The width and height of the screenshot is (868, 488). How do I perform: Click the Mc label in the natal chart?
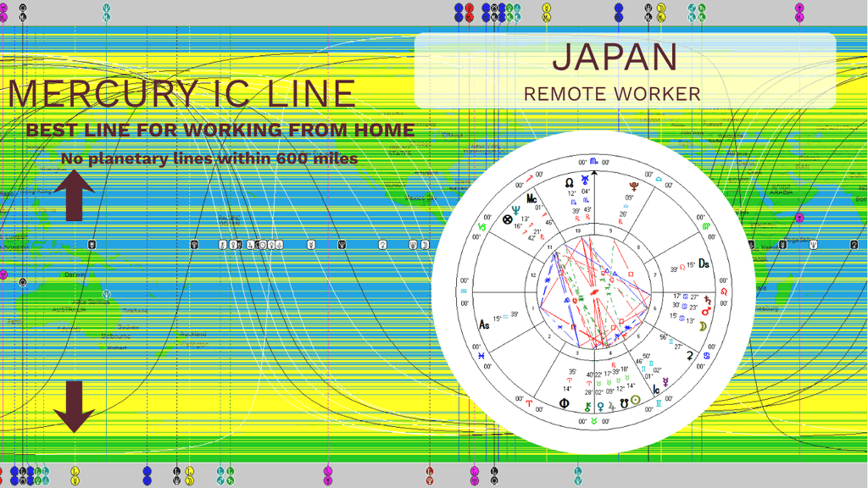tap(531, 198)
